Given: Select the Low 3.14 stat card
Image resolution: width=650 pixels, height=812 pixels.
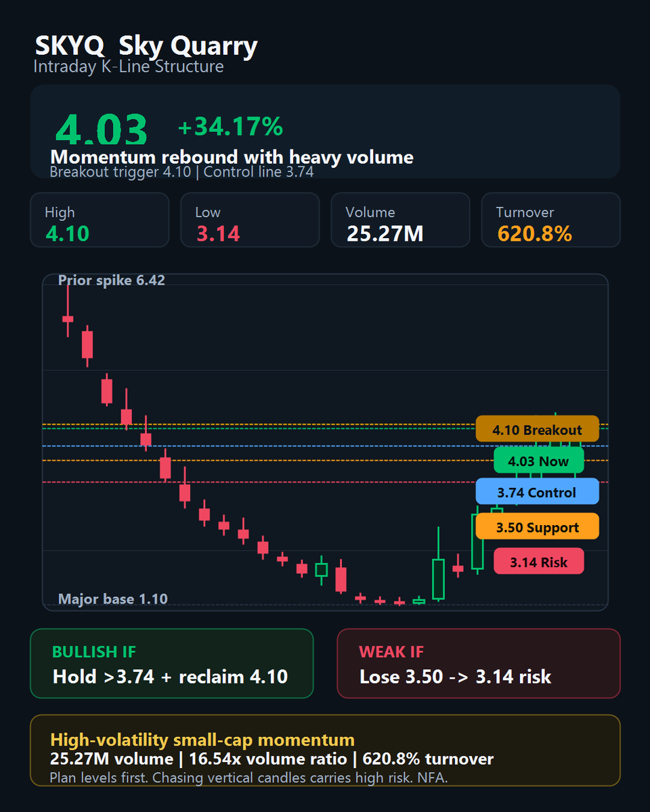Looking at the screenshot, I should [x=250, y=220].
